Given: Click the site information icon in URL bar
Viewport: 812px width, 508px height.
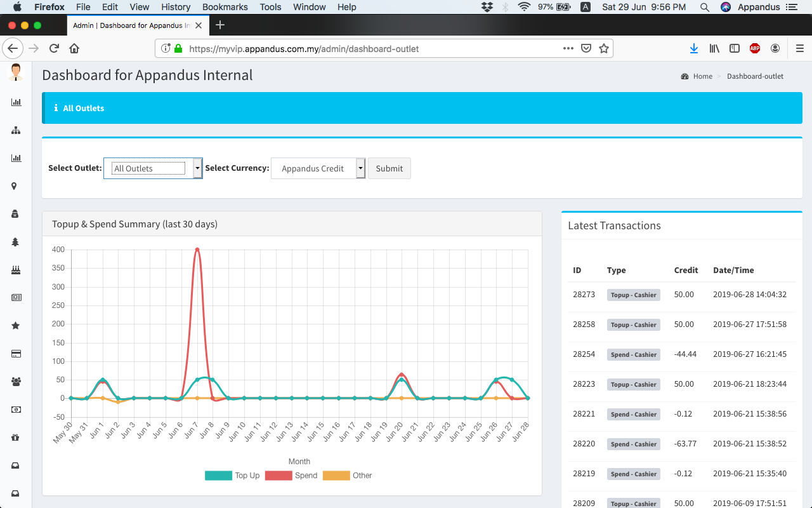Looking at the screenshot, I should (x=166, y=48).
